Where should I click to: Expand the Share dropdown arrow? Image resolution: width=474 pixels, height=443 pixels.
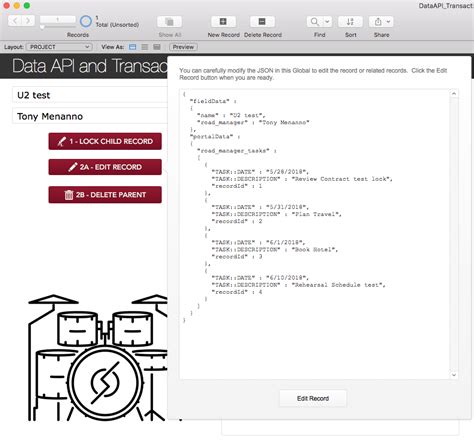(x=389, y=22)
